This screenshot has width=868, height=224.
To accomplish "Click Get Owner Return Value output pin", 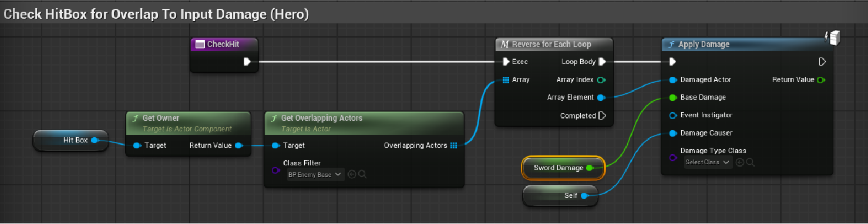I will (238, 145).
